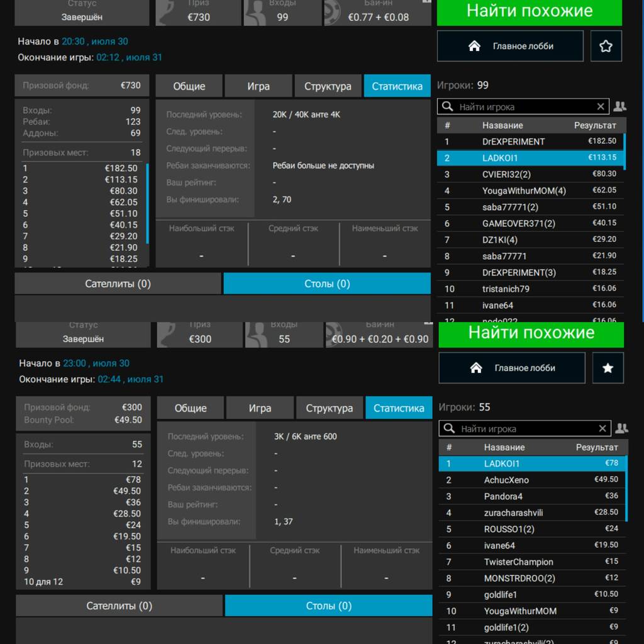Sort by the Результат column in the 99-player list
Screen dimensions: 644x644
(x=595, y=125)
